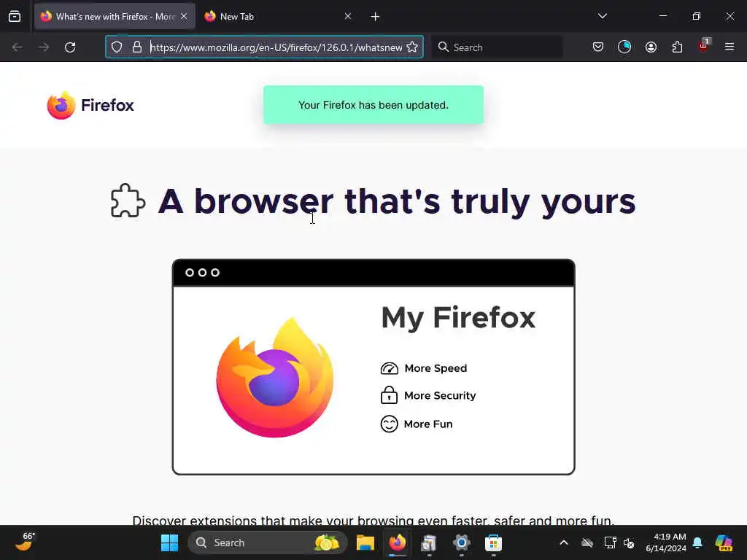747x560 pixels.
Task: Click the 'More Speed' label
Action: (436, 368)
